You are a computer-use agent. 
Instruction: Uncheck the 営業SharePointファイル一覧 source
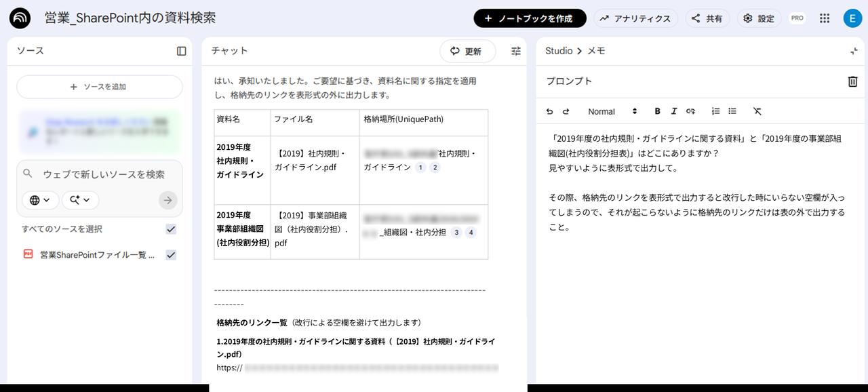pos(172,254)
